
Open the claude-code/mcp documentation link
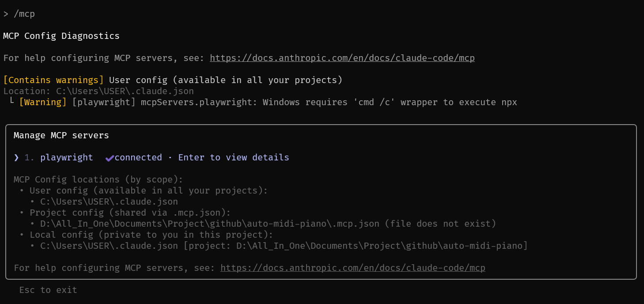click(342, 57)
